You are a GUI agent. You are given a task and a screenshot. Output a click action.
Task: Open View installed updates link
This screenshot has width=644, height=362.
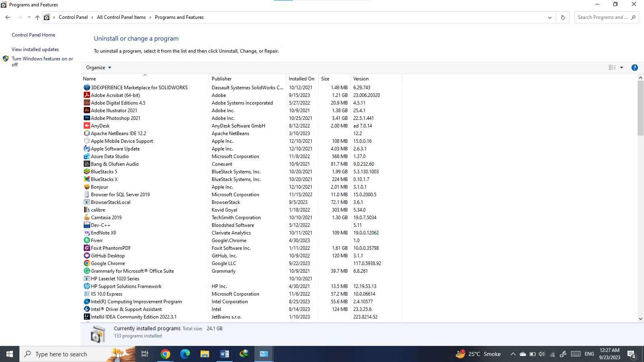coord(35,49)
